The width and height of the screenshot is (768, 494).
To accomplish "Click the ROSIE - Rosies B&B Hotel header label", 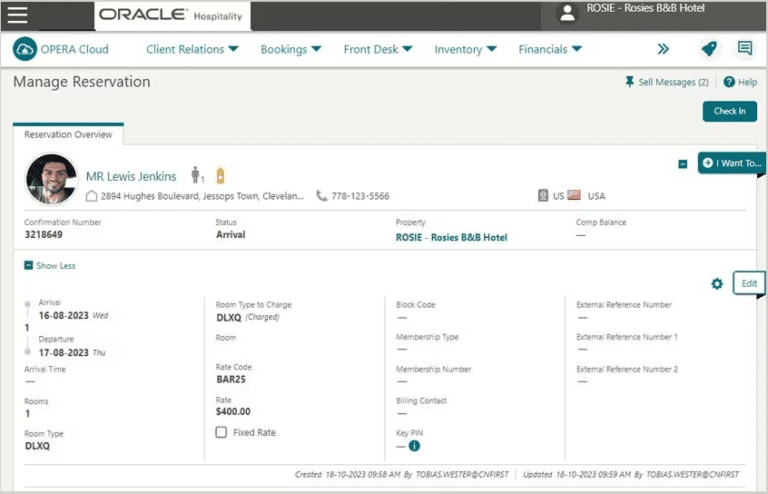I will [x=646, y=8].
